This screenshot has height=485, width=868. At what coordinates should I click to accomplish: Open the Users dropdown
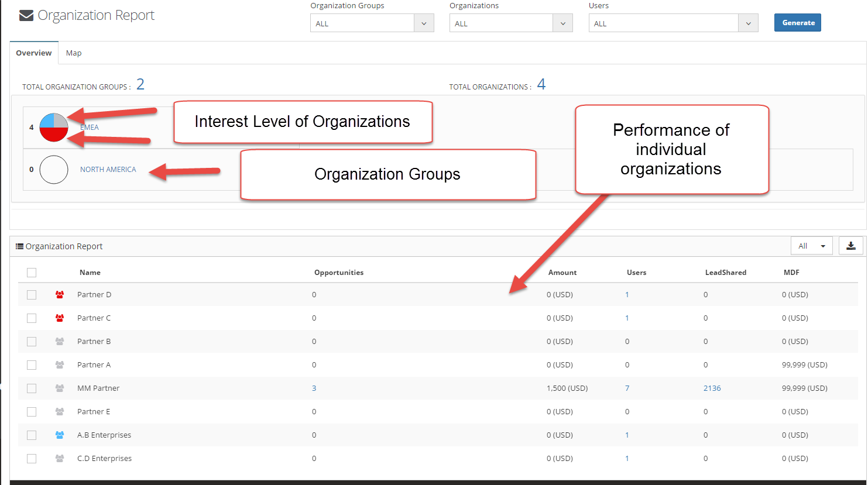pos(674,23)
